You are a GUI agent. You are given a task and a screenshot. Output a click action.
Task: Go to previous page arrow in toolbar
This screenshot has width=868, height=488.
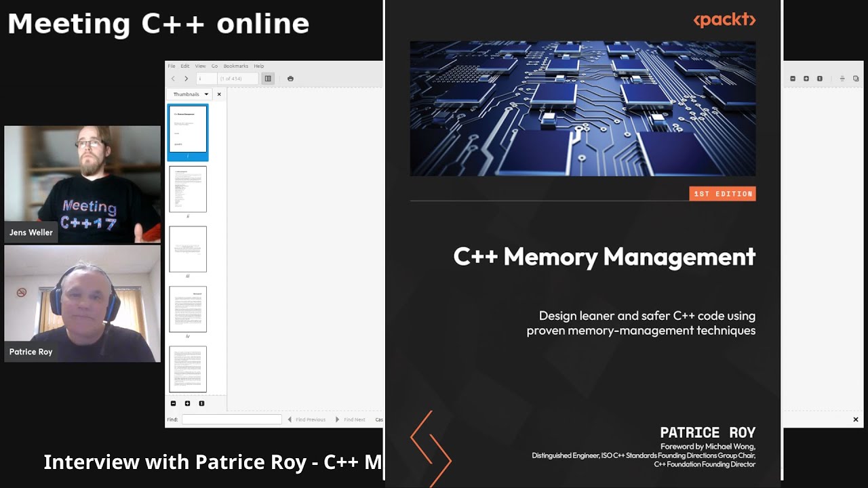click(173, 79)
